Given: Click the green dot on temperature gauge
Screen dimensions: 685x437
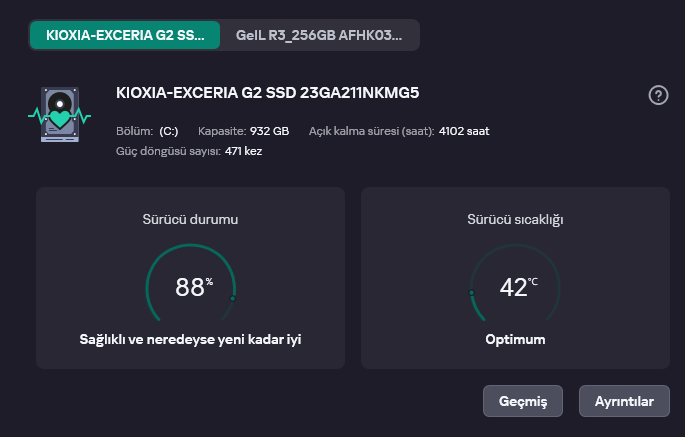Looking at the screenshot, I should pos(471,293).
